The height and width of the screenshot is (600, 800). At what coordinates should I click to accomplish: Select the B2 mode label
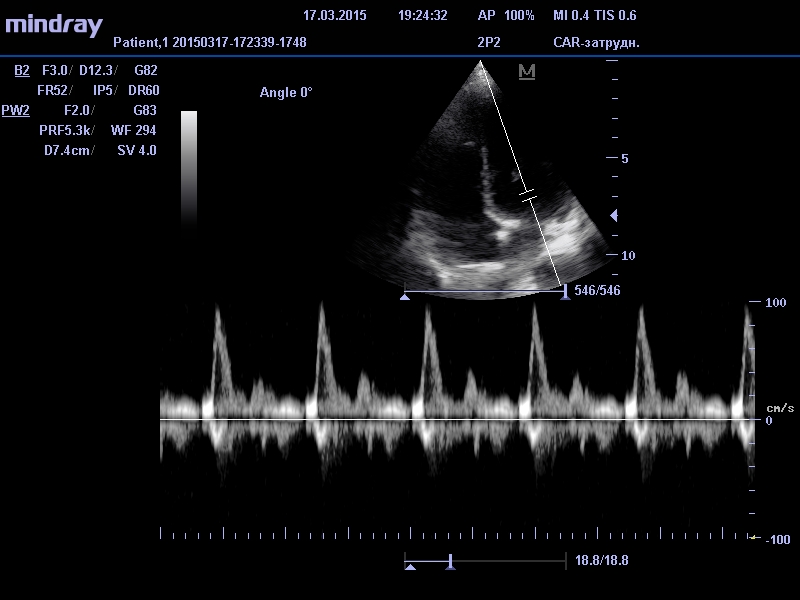(x=22, y=71)
